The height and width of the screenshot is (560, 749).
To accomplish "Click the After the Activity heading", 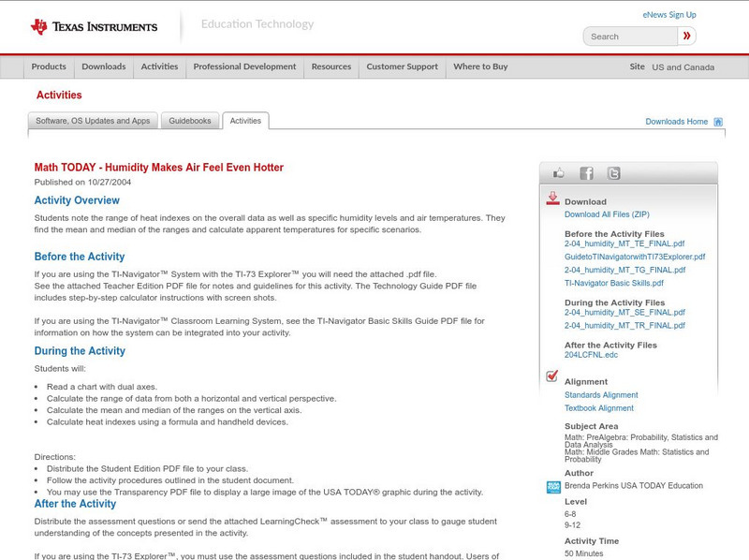I will (75, 504).
